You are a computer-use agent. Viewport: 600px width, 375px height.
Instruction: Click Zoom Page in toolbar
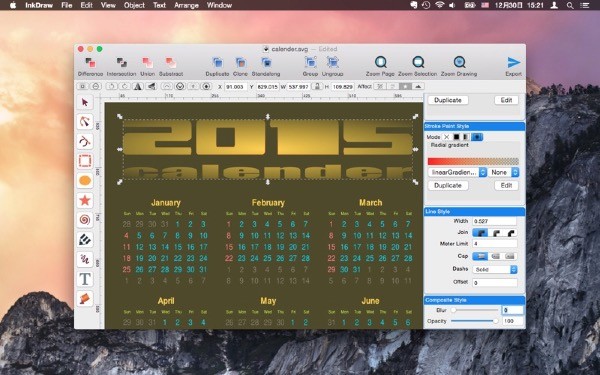coord(380,66)
